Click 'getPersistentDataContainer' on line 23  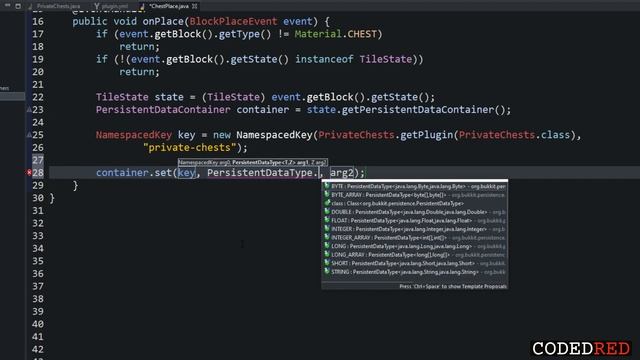(x=418, y=110)
